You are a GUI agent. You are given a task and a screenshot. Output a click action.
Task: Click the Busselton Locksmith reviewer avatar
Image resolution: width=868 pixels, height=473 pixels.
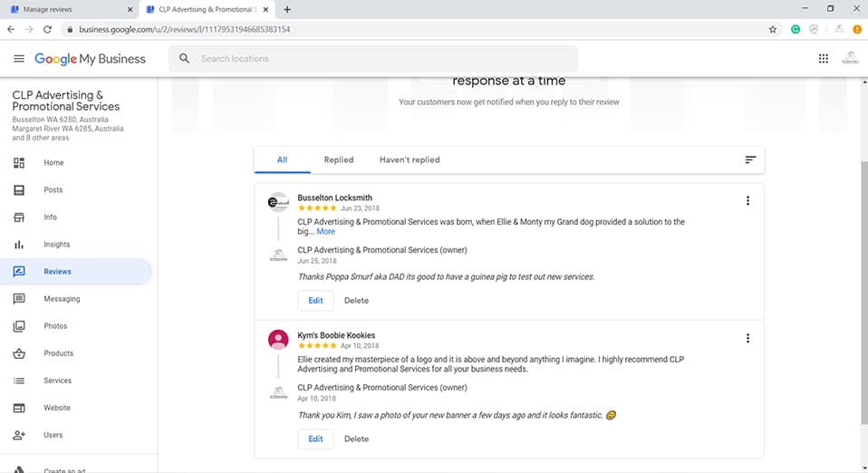pyautogui.click(x=278, y=203)
